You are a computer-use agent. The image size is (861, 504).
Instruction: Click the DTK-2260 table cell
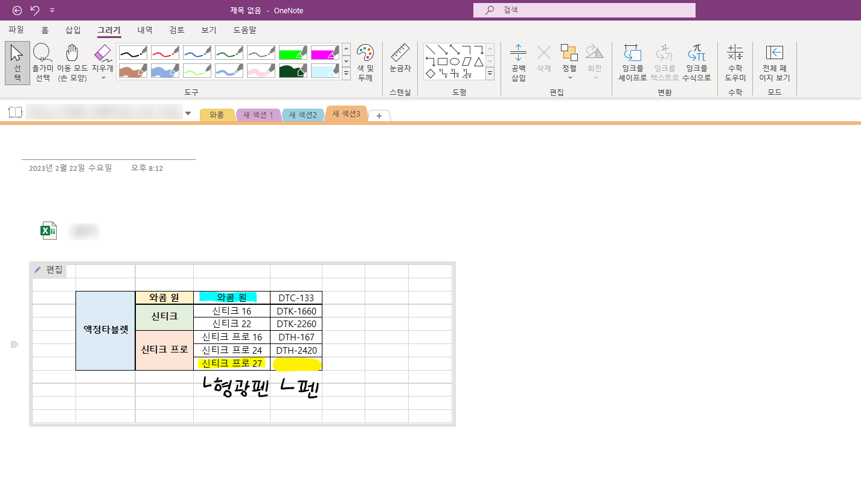pyautogui.click(x=296, y=324)
